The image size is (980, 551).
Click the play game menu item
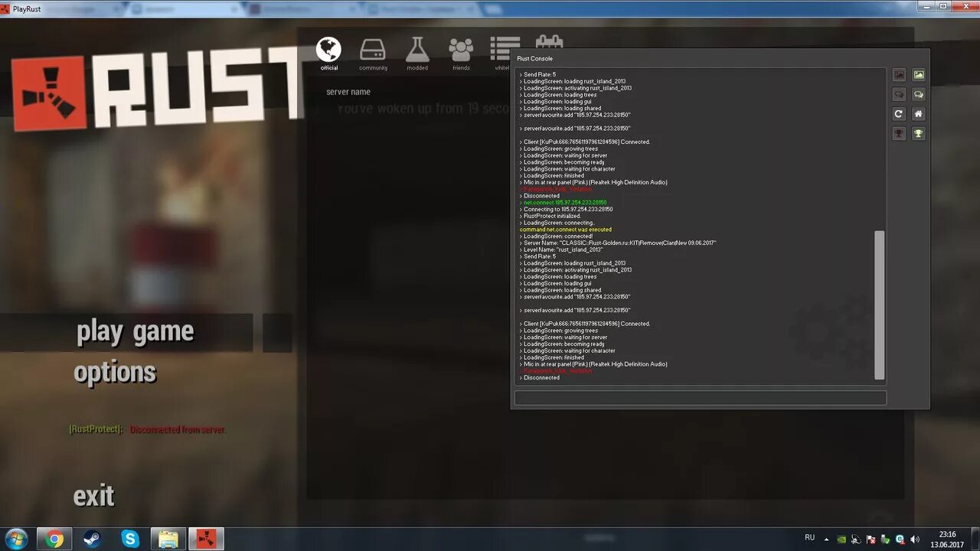[136, 332]
